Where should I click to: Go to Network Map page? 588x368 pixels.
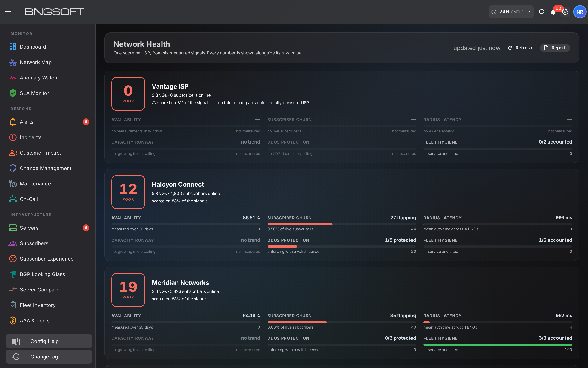tap(48, 62)
